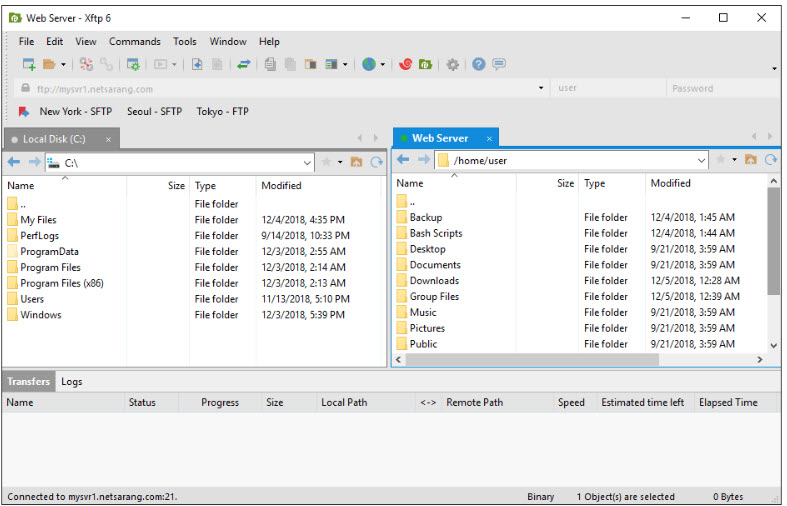The width and height of the screenshot is (787, 506).
Task: Open the host address history dropdown
Action: point(541,88)
